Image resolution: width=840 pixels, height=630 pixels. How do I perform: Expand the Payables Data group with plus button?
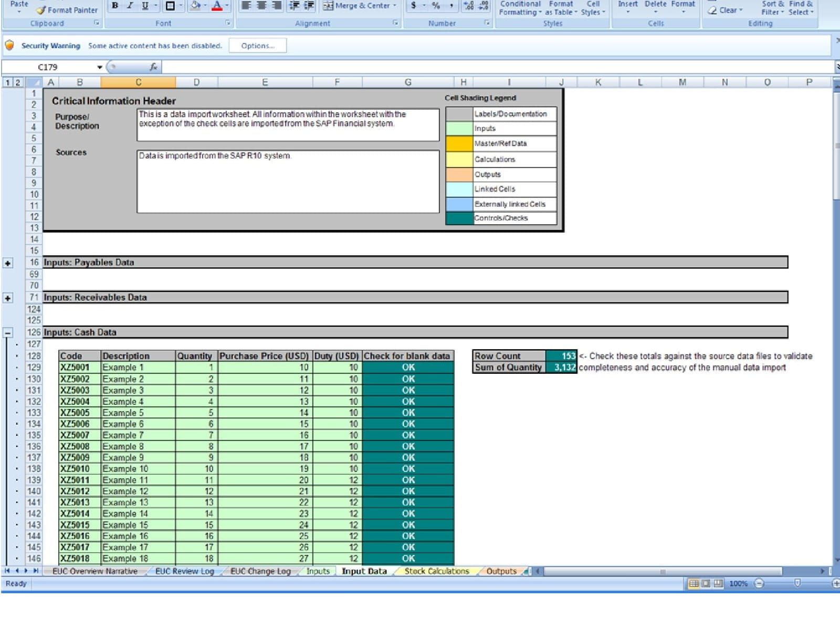pos(8,263)
